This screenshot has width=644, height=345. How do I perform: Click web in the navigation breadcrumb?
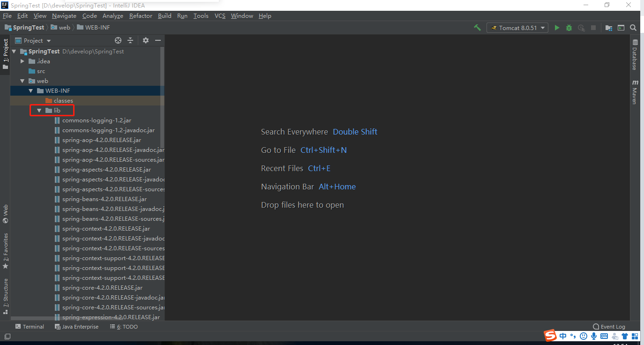(x=60, y=28)
